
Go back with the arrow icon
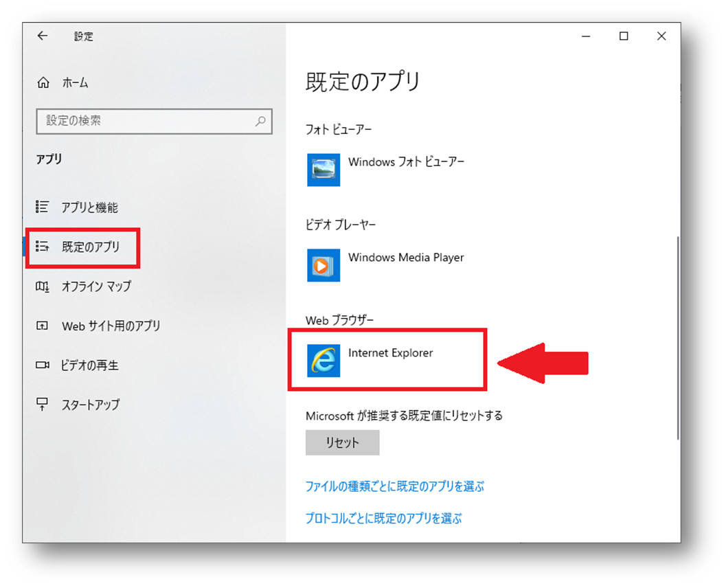(x=43, y=36)
